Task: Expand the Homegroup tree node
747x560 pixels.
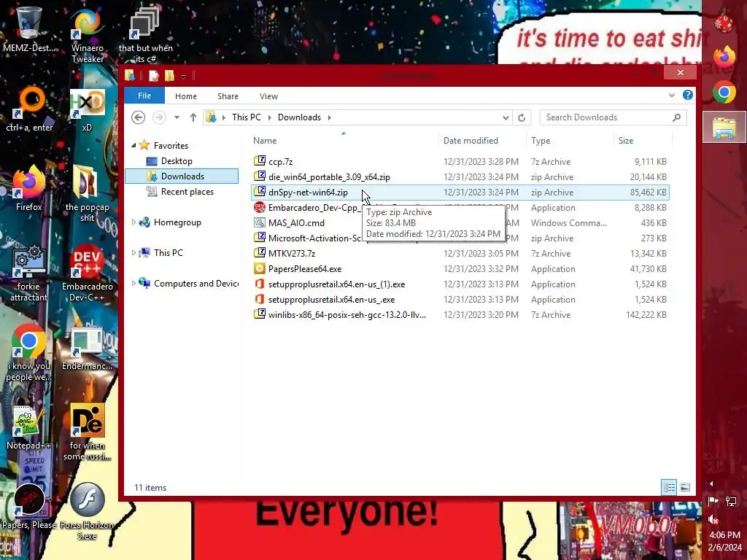Action: pos(133,222)
